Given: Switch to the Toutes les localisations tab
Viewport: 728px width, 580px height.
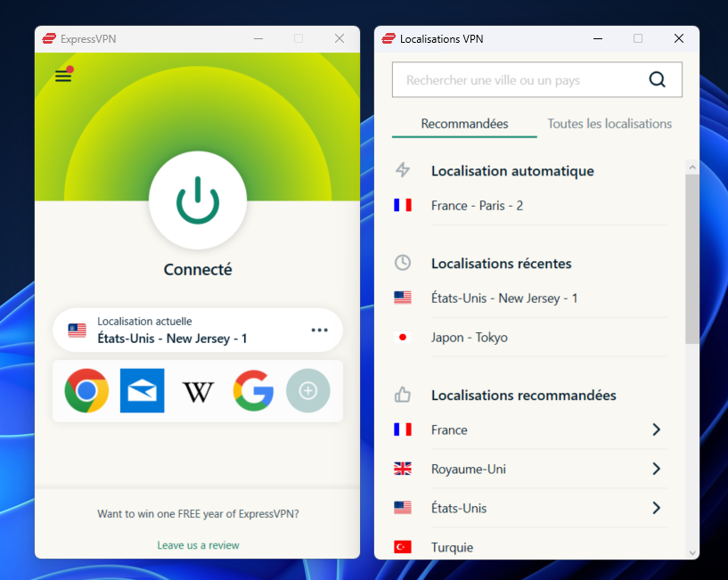Looking at the screenshot, I should coord(609,124).
